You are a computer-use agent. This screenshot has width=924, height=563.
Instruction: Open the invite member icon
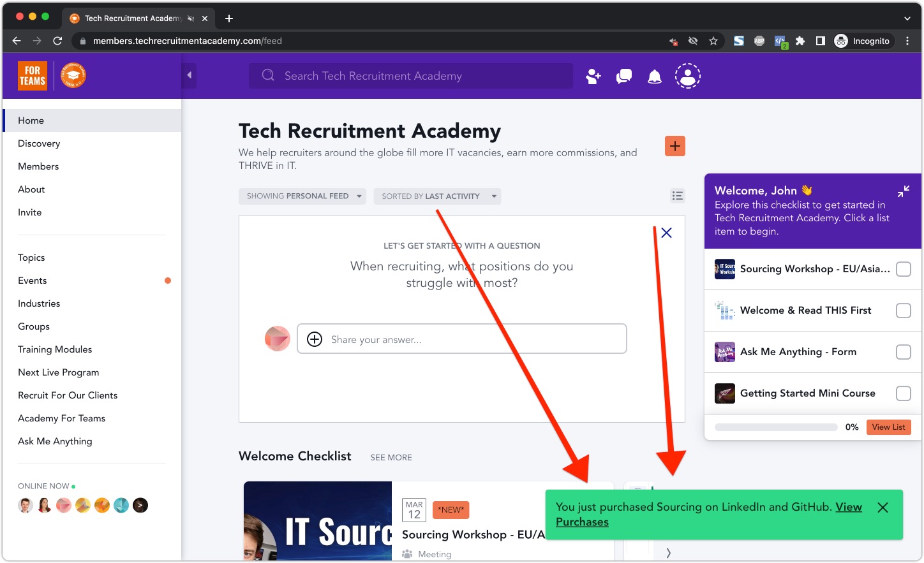(x=593, y=77)
